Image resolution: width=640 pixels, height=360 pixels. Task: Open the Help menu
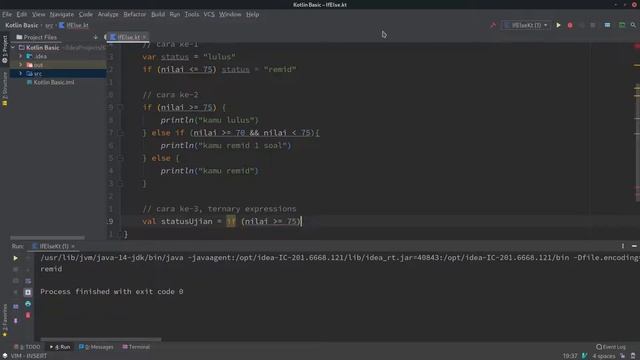tap(253, 14)
